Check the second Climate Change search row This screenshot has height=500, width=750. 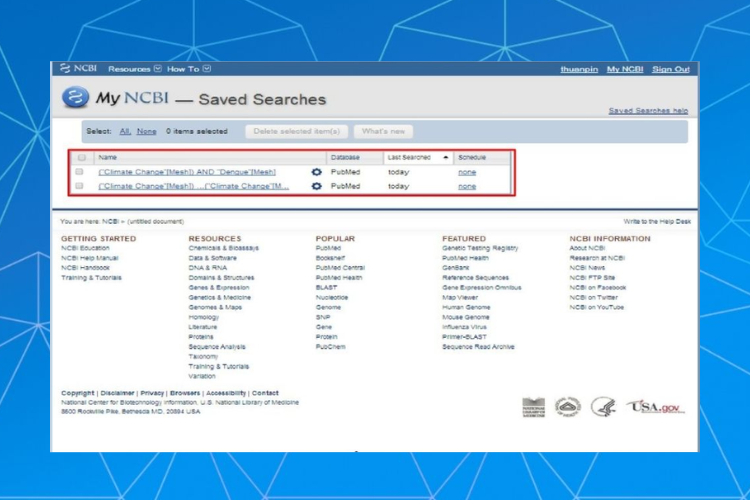point(79,186)
